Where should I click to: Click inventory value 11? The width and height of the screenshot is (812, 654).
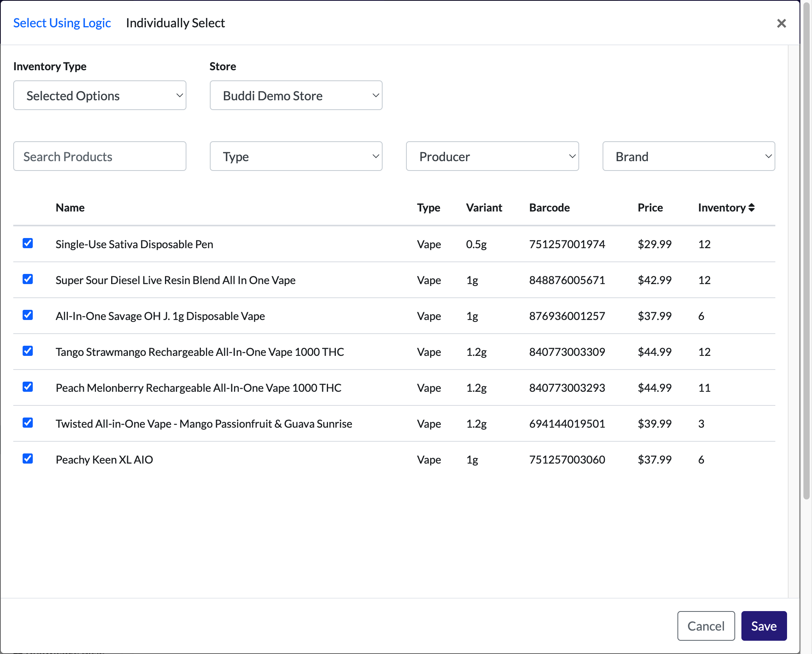[x=704, y=388]
